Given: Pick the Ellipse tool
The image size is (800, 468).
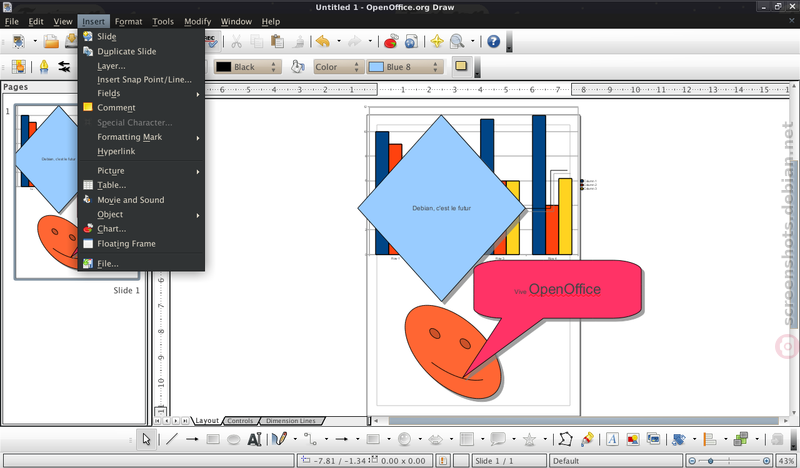Looking at the screenshot, I should coord(234,439).
